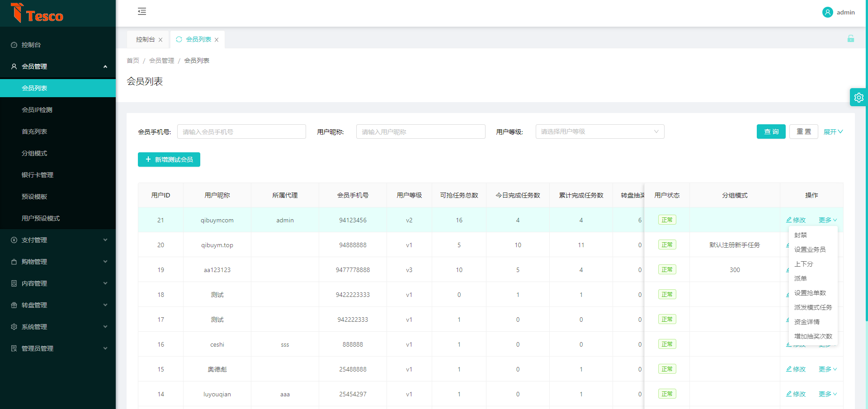Click 修改 for user luyouqian
The width and height of the screenshot is (868, 409).
coord(796,394)
